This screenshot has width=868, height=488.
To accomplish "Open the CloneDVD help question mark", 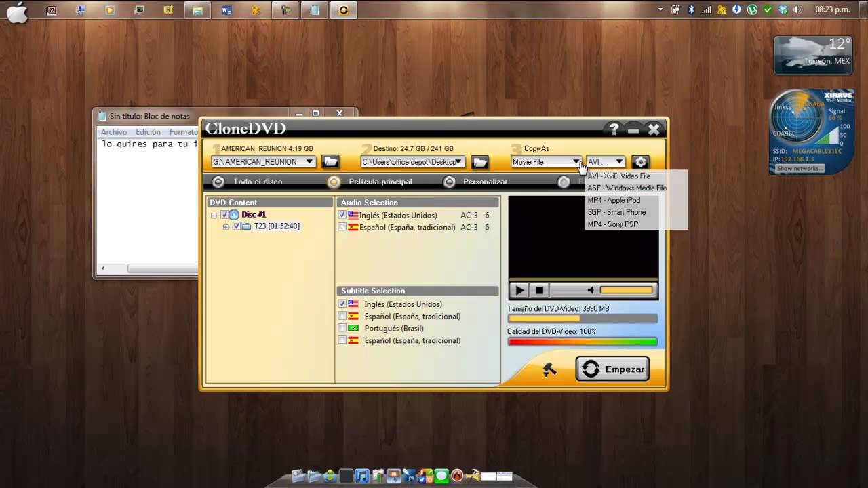I will point(614,129).
